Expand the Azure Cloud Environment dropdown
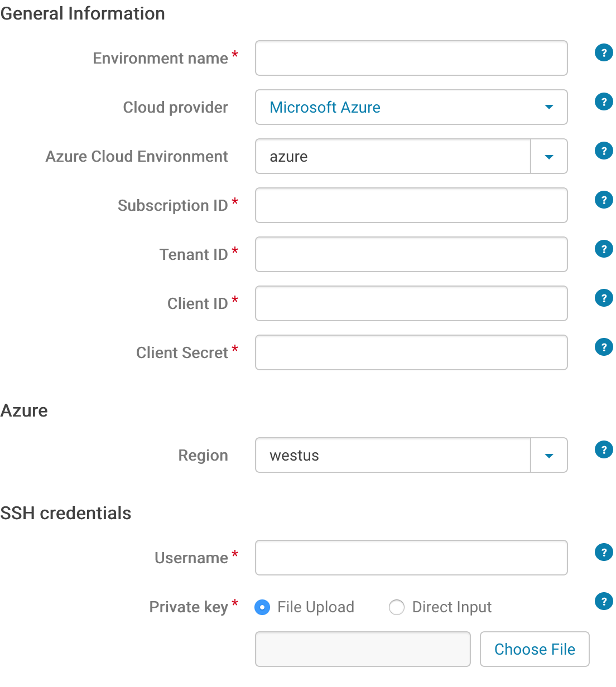This screenshot has height=687, width=616. 548,157
